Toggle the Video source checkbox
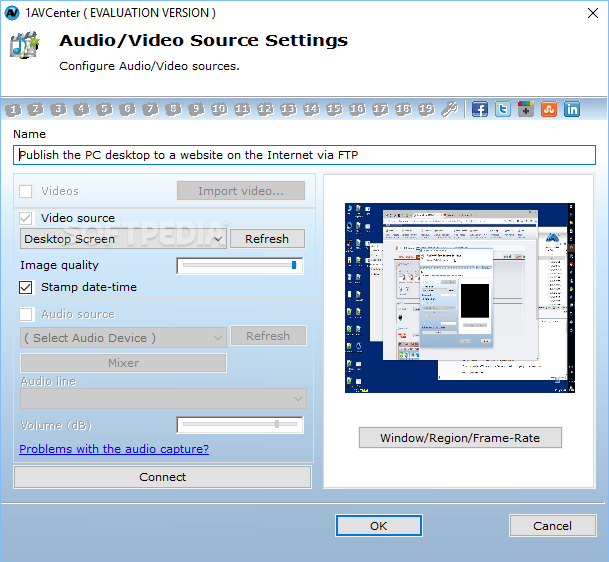 point(26,218)
